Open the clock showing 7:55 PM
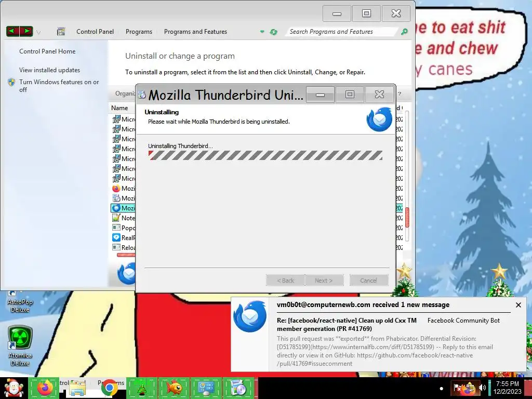Viewport: 532px width, 399px height. [507, 388]
